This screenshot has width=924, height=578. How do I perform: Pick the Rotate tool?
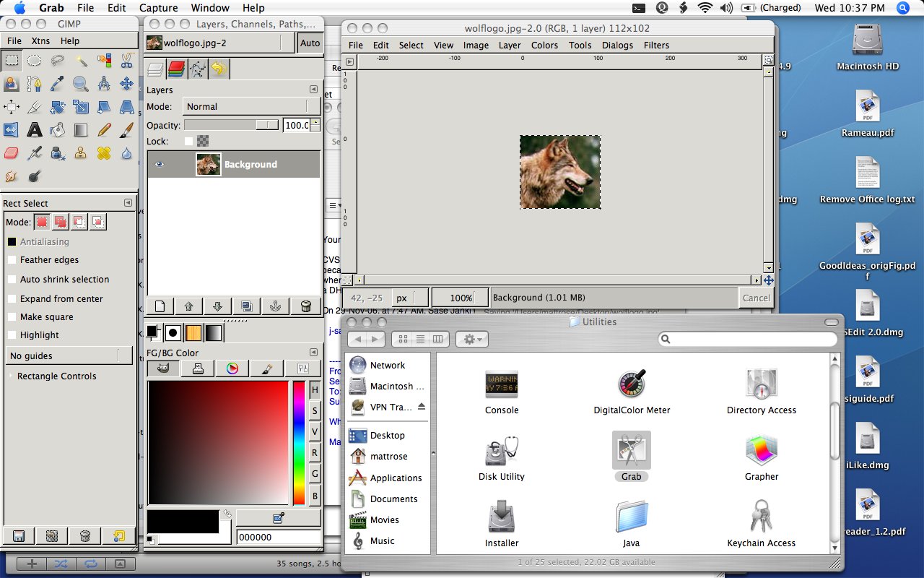coord(58,107)
